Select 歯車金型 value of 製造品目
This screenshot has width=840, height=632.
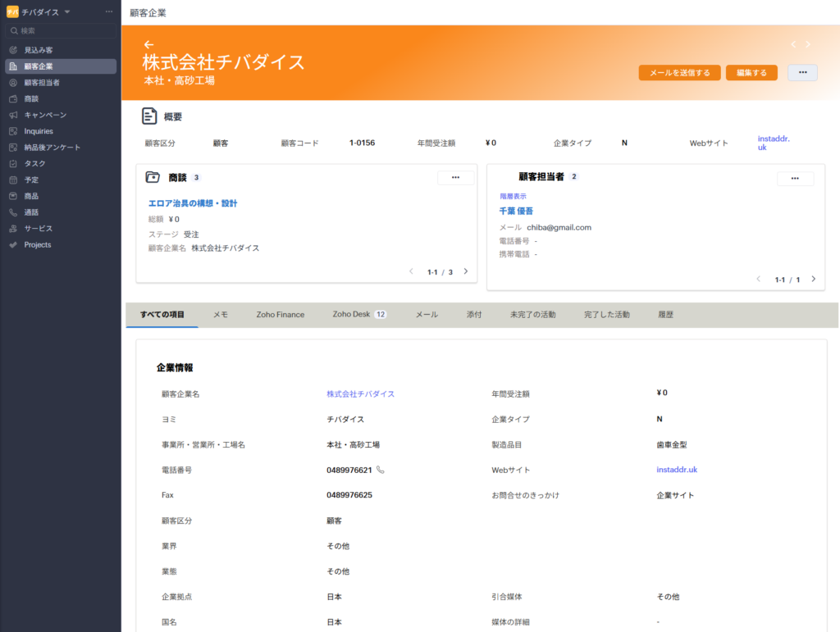pyautogui.click(x=672, y=445)
